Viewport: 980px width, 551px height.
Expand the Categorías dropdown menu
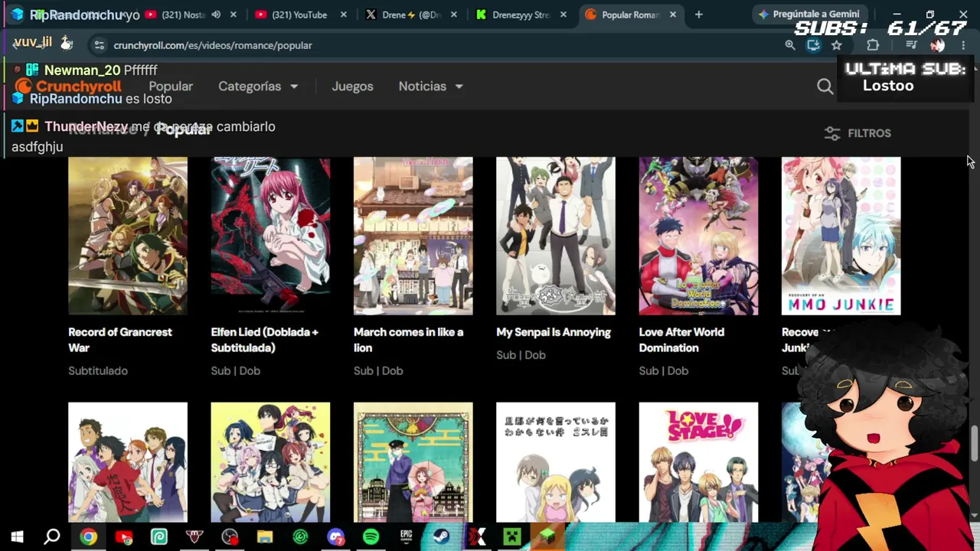point(258,86)
